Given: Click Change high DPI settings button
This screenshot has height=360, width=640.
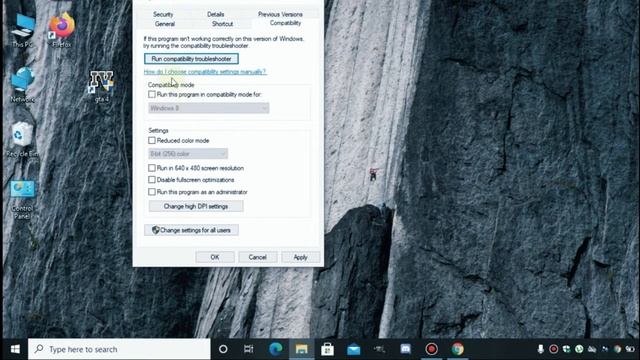Looking at the screenshot, I should point(196,206).
